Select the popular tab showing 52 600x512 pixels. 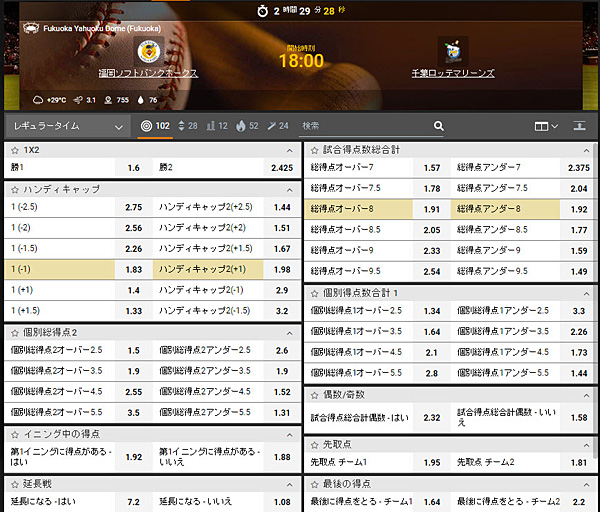(247, 126)
